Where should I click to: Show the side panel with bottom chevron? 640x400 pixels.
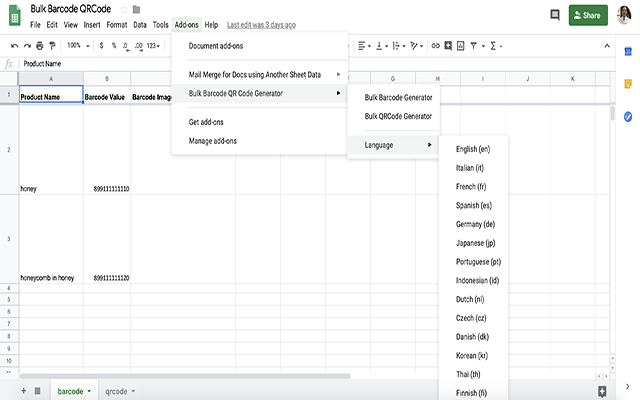click(x=628, y=386)
